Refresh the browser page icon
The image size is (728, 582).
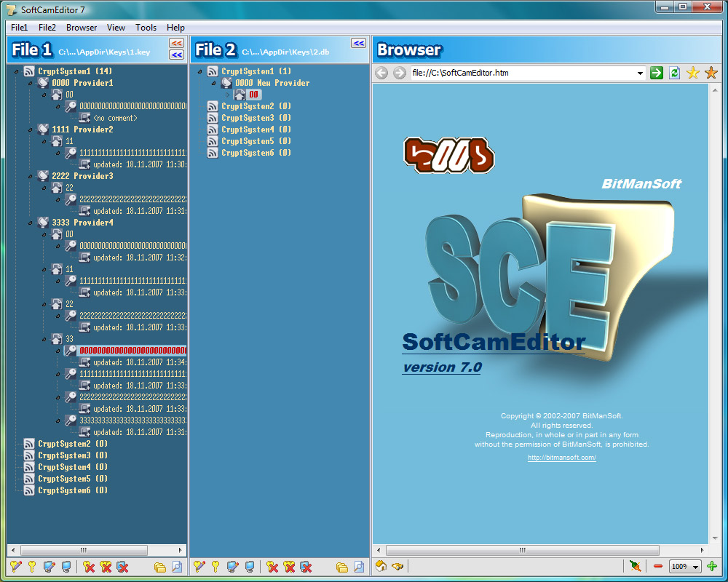click(675, 73)
